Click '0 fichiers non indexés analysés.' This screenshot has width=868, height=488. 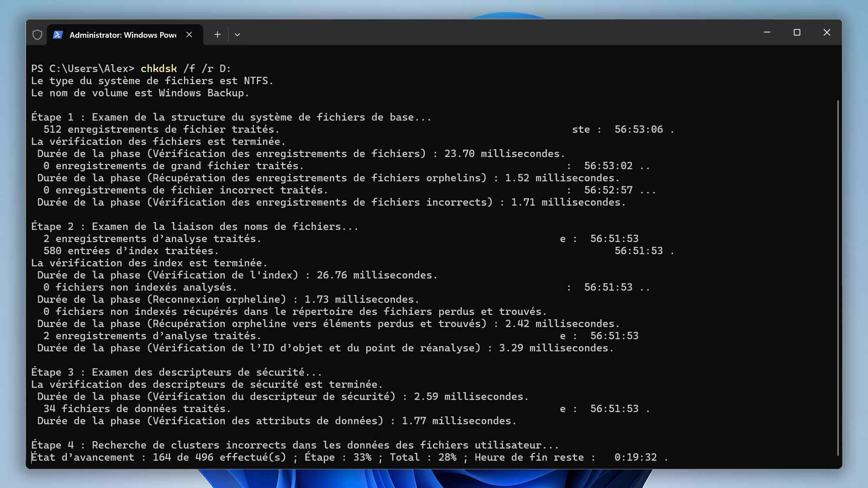click(140, 287)
